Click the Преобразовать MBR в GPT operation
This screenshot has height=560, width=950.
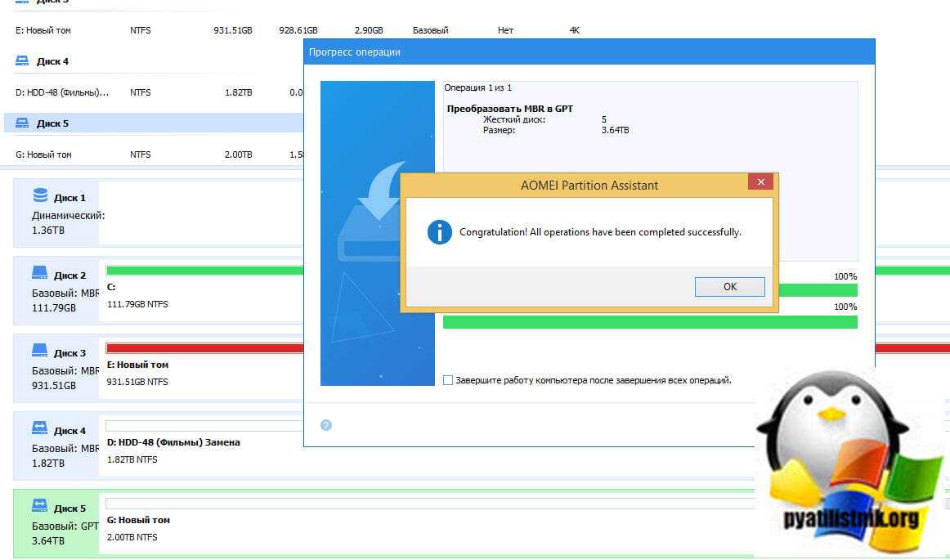point(509,108)
